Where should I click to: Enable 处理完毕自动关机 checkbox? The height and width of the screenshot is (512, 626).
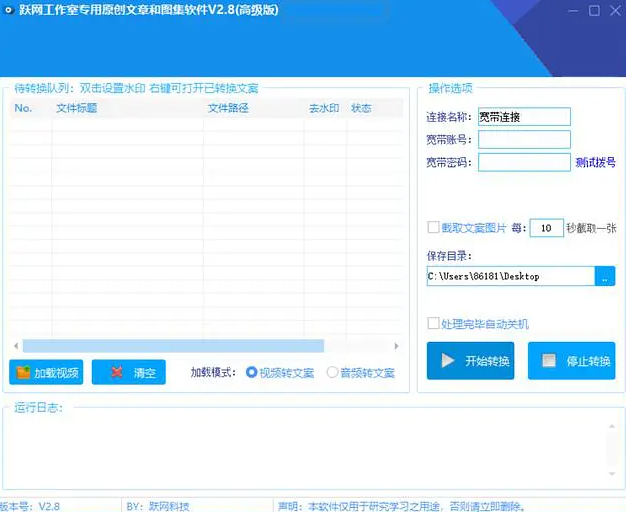click(x=433, y=323)
